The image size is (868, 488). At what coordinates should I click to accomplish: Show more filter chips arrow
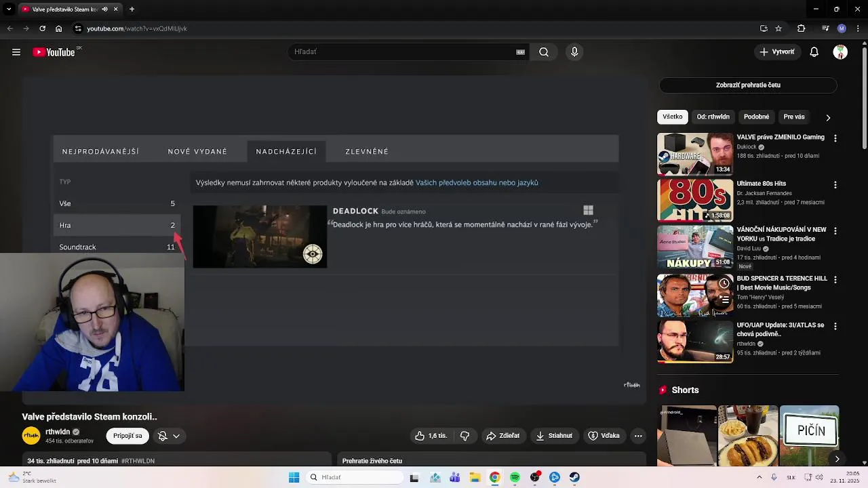click(828, 117)
